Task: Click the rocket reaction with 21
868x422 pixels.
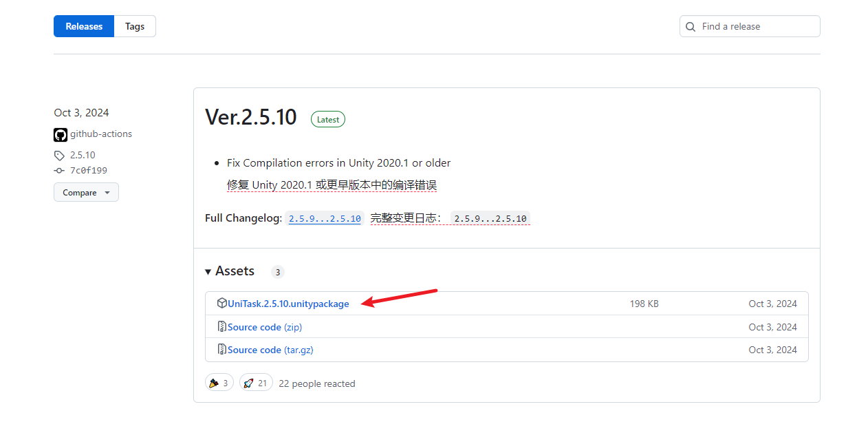Action: [x=256, y=383]
